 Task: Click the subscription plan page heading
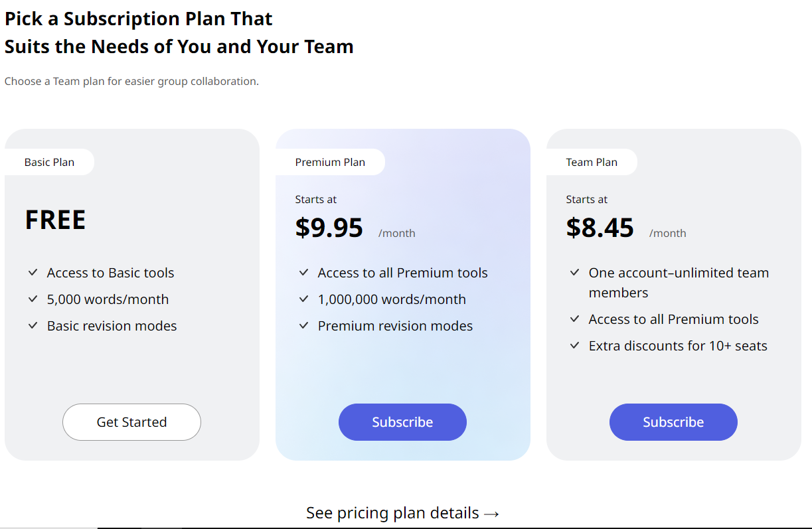tap(179, 33)
